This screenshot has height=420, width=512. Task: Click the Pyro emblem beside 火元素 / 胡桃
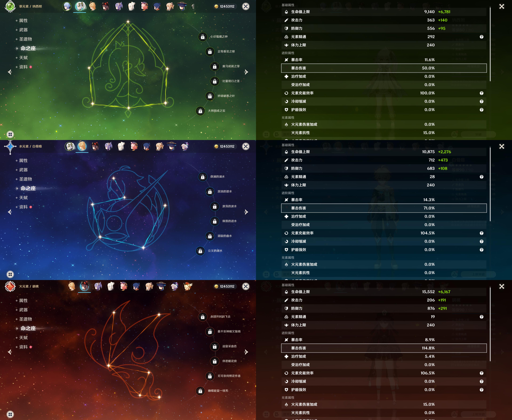pos(10,286)
